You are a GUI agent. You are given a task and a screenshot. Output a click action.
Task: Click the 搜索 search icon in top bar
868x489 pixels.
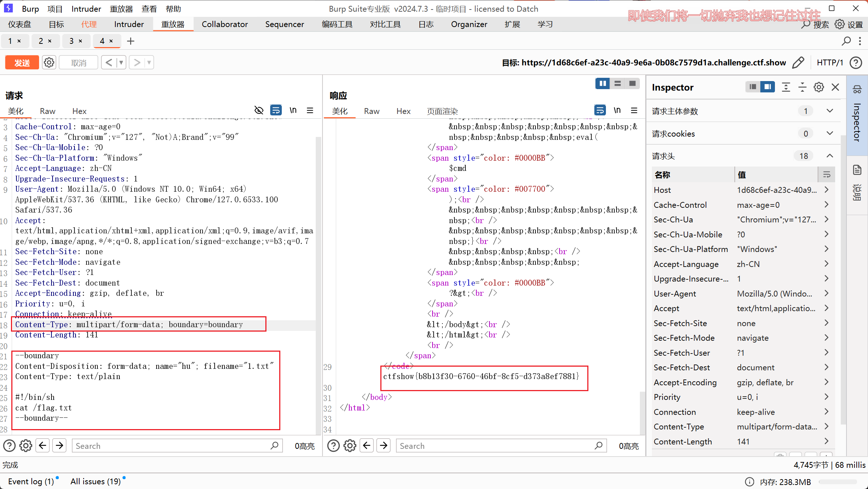[x=805, y=24]
